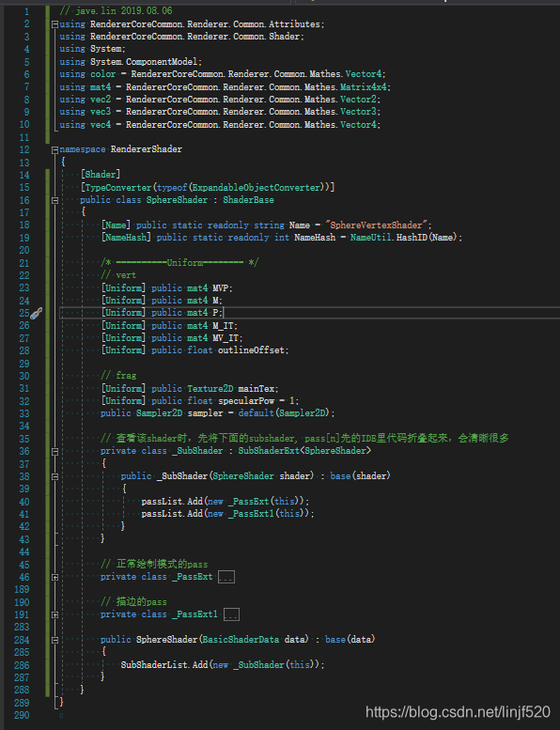Click 'MV_IT' field name on line 27

click(x=226, y=338)
